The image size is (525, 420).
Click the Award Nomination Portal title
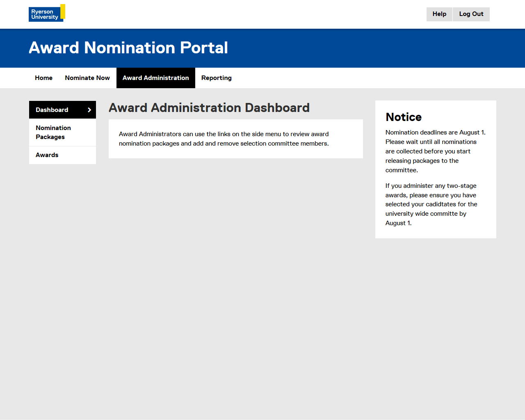coord(128,48)
